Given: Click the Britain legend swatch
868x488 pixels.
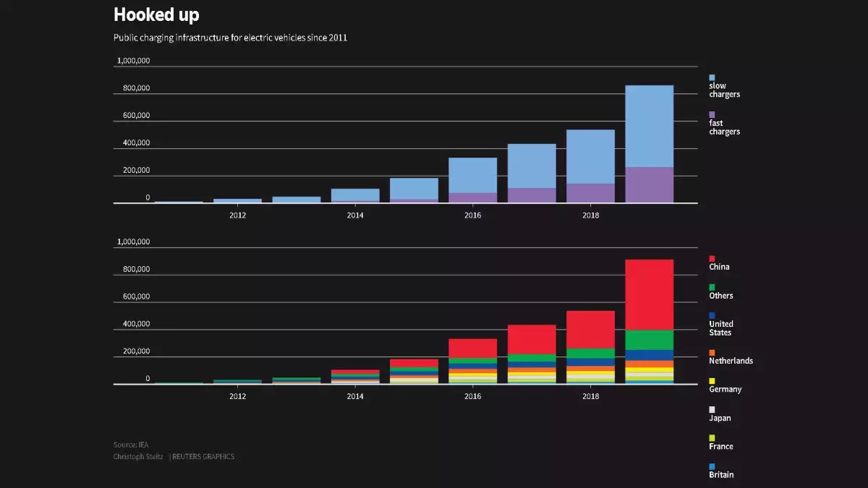Looking at the screenshot, I should pos(712,466).
